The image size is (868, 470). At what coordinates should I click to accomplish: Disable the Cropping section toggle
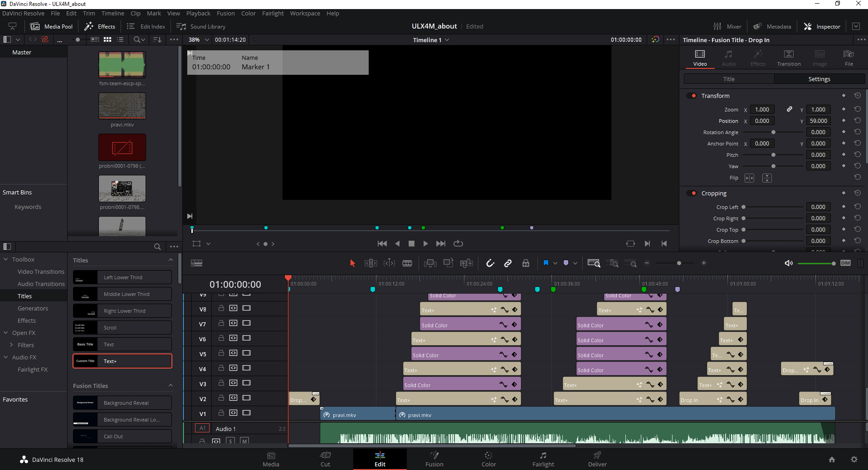click(692, 194)
